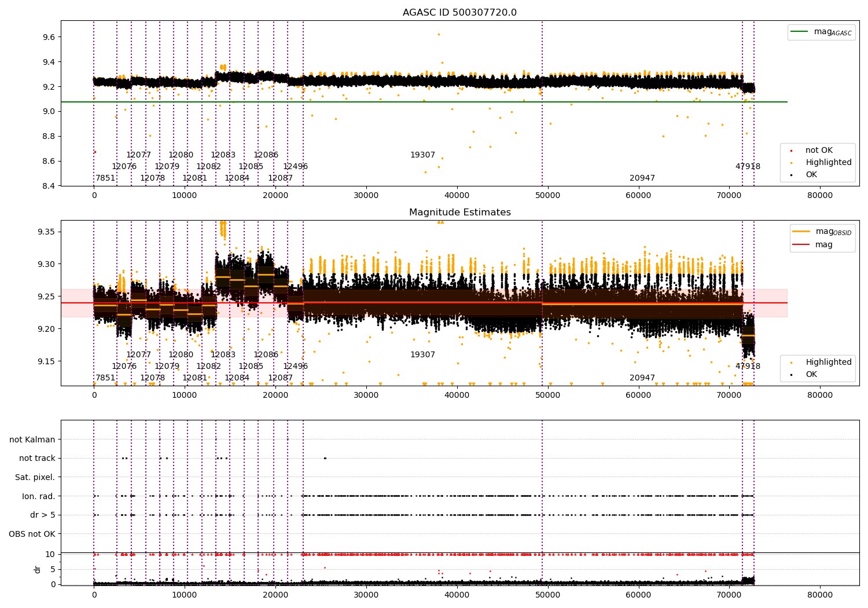Click the 50000 x-tick under the dr plot
This screenshot has height=608, width=868.
(x=547, y=595)
